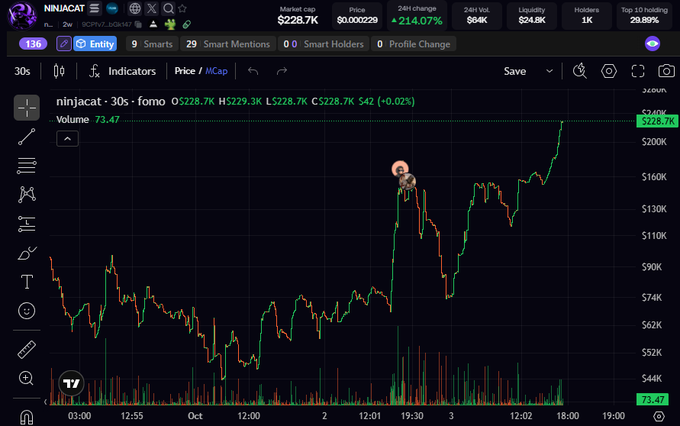Screen dimensions: 680x426
Task: Click the Market cap $228.7K value
Action: (x=298, y=20)
